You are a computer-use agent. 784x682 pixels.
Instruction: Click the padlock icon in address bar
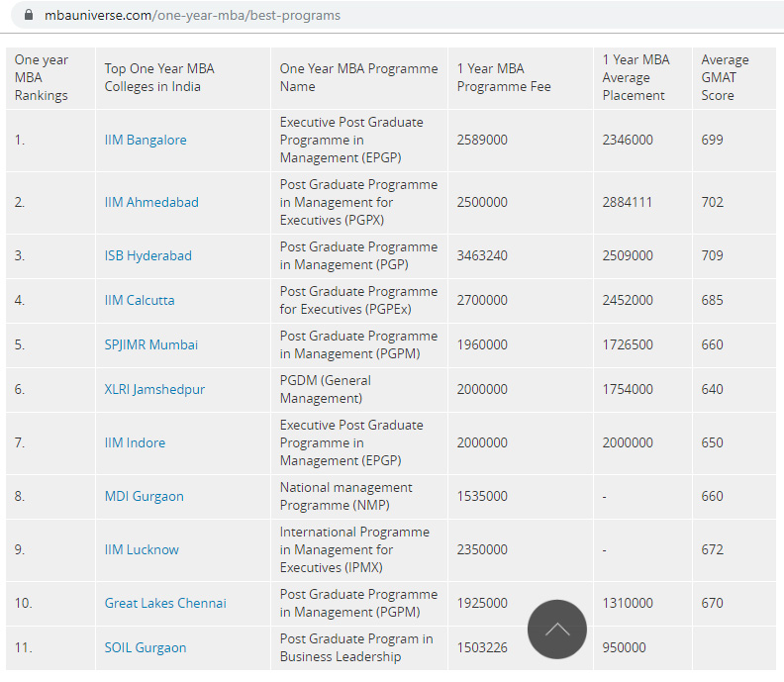tap(27, 16)
